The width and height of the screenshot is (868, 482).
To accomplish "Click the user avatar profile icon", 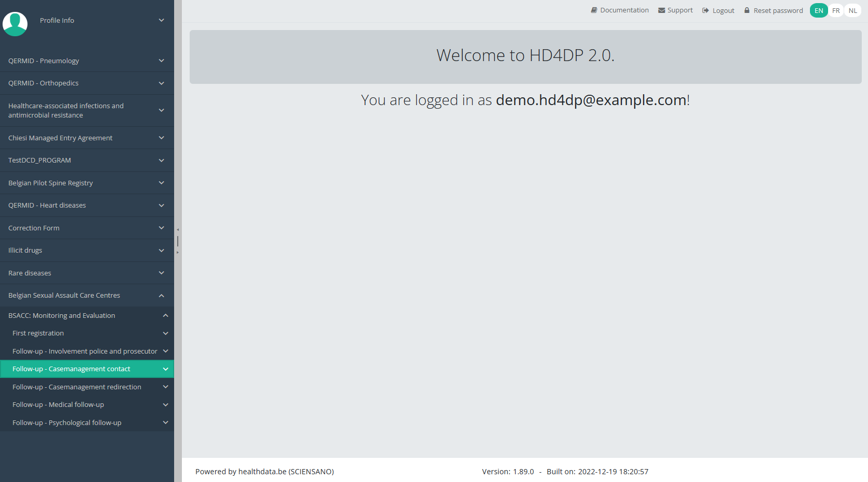I will 15,23.
